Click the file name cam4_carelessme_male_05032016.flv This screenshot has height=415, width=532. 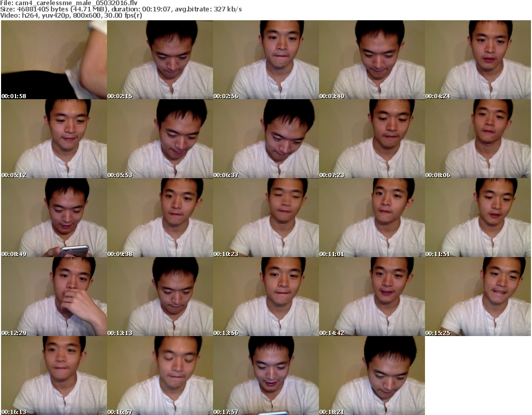pyautogui.click(x=76, y=3)
